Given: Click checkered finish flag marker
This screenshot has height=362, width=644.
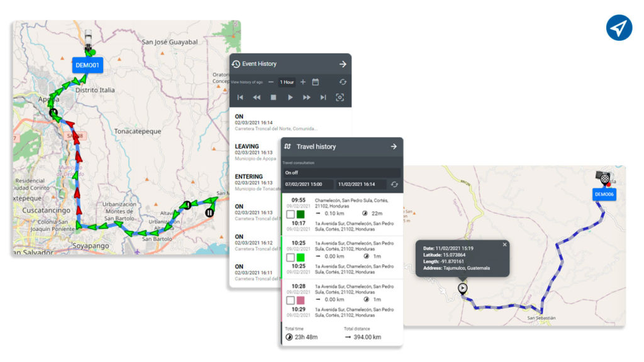Looking at the screenshot, I should pyautogui.click(x=604, y=178).
